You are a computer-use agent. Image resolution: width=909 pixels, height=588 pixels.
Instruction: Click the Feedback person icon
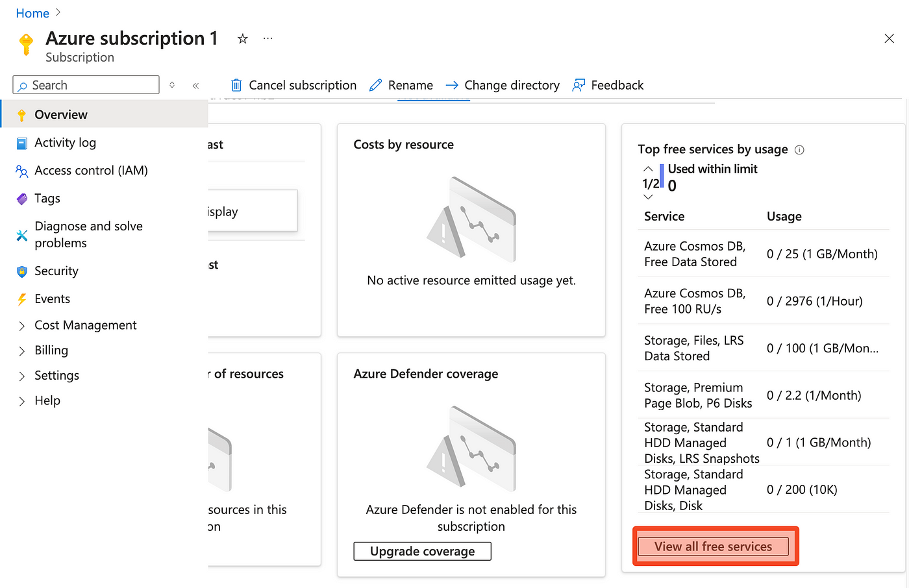pyautogui.click(x=579, y=85)
